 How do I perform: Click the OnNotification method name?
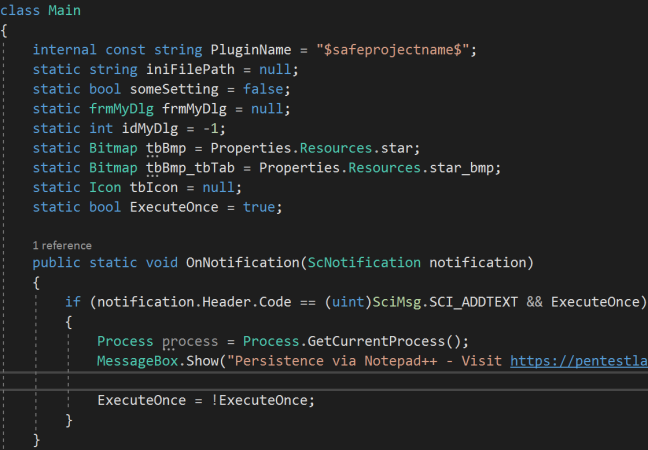coord(243,263)
